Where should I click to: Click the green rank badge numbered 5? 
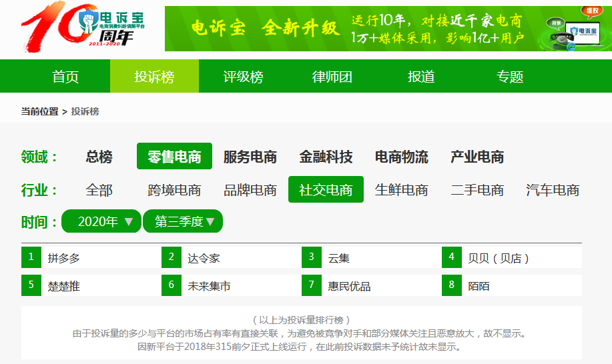31,285
